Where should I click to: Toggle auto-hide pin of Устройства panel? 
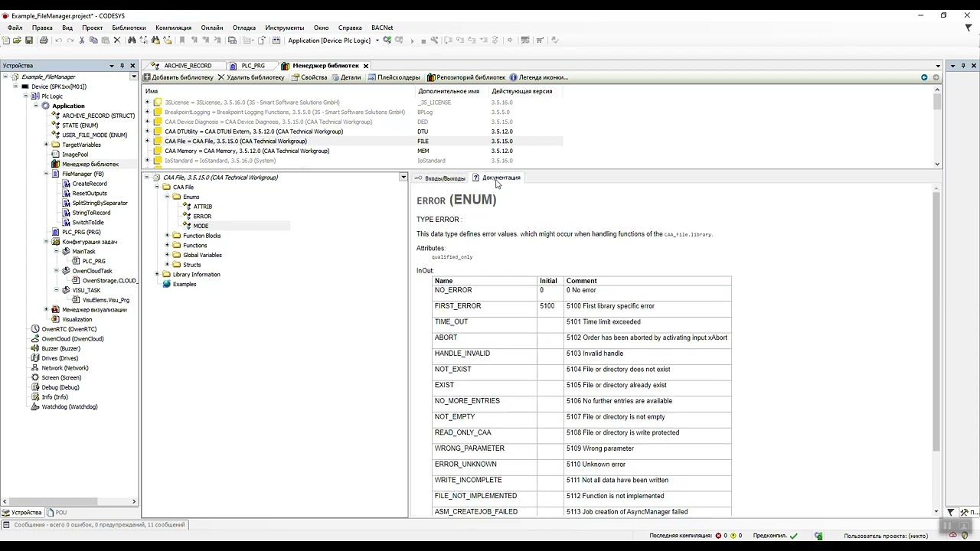(x=122, y=66)
